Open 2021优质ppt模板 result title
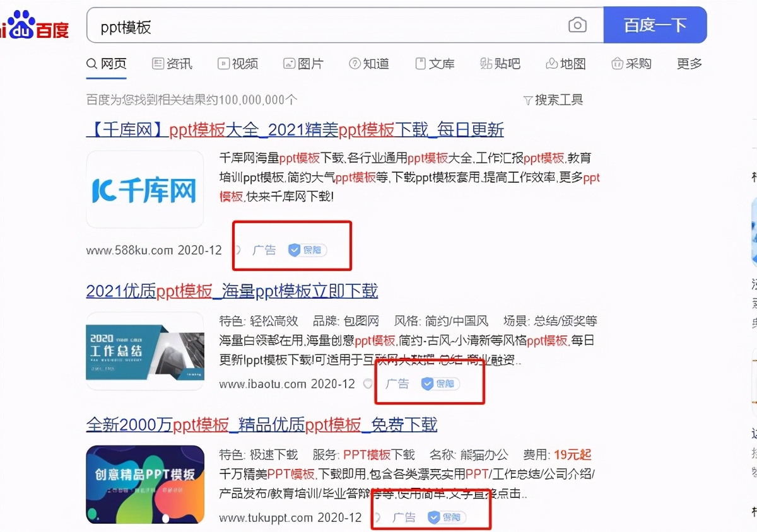The height and width of the screenshot is (532, 757). [232, 291]
